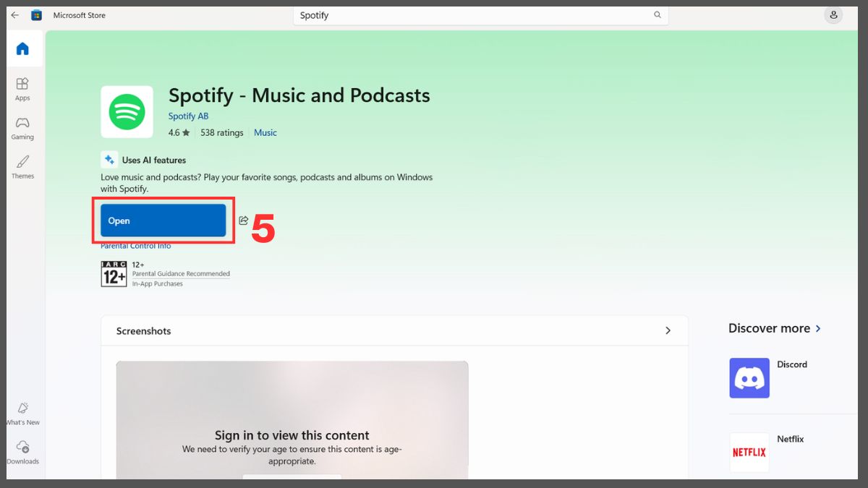Click the Uses AI features sparkle icon

(109, 160)
